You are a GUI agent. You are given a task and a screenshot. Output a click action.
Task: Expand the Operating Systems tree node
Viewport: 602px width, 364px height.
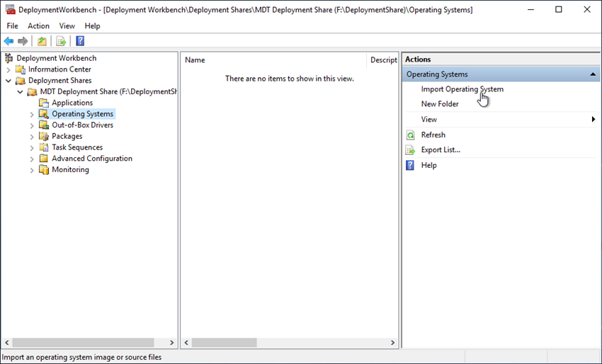point(32,114)
